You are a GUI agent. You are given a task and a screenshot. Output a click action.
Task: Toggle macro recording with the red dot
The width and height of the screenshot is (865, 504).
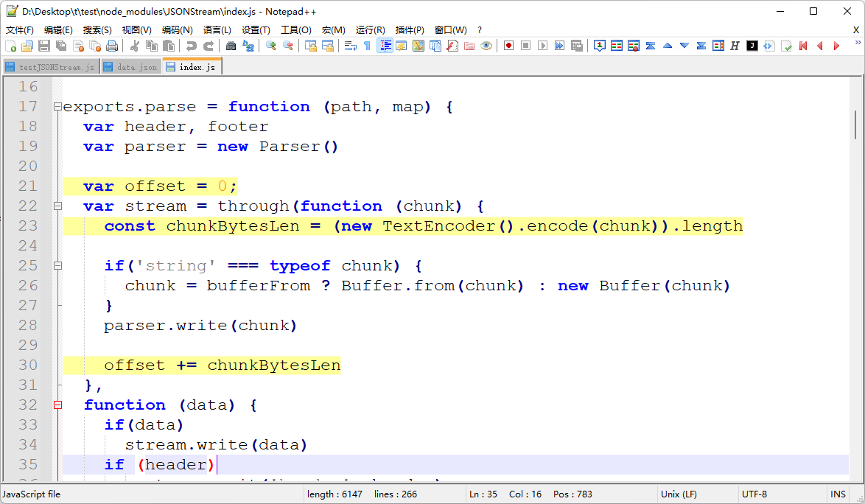[x=508, y=46]
